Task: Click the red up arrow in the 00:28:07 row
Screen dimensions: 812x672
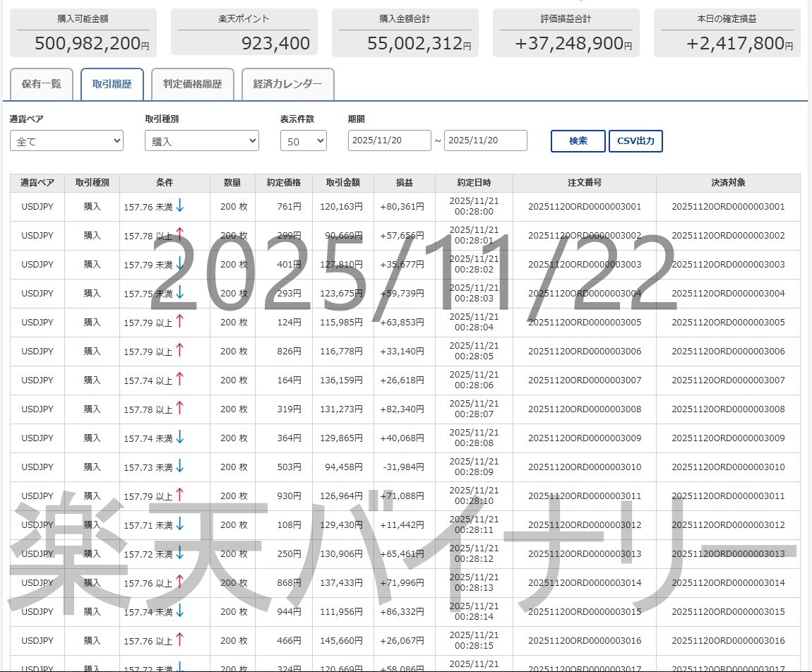Action: point(179,409)
